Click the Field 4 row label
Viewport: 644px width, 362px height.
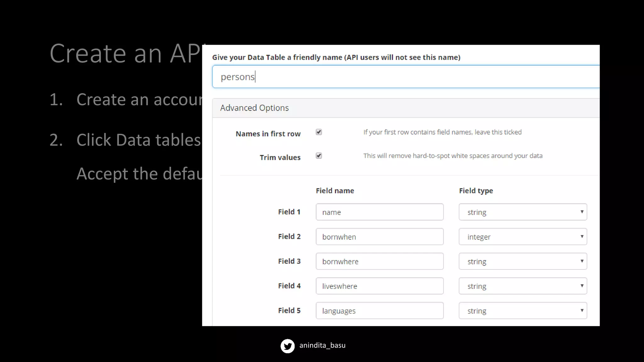(289, 286)
